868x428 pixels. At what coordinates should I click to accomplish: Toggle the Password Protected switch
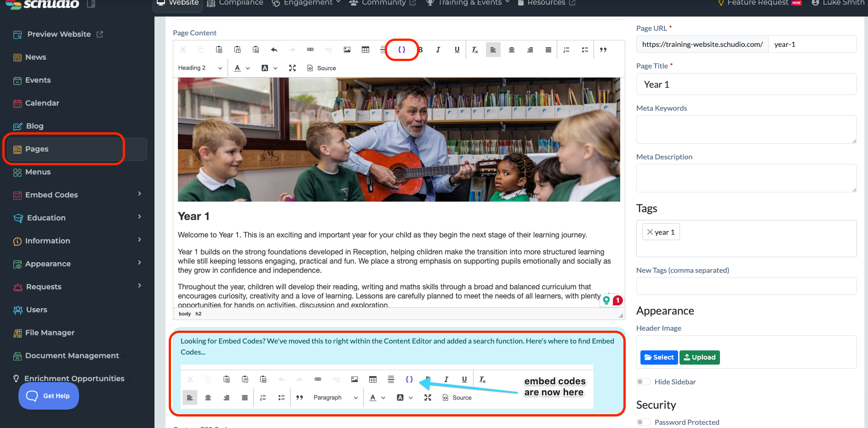[643, 422]
